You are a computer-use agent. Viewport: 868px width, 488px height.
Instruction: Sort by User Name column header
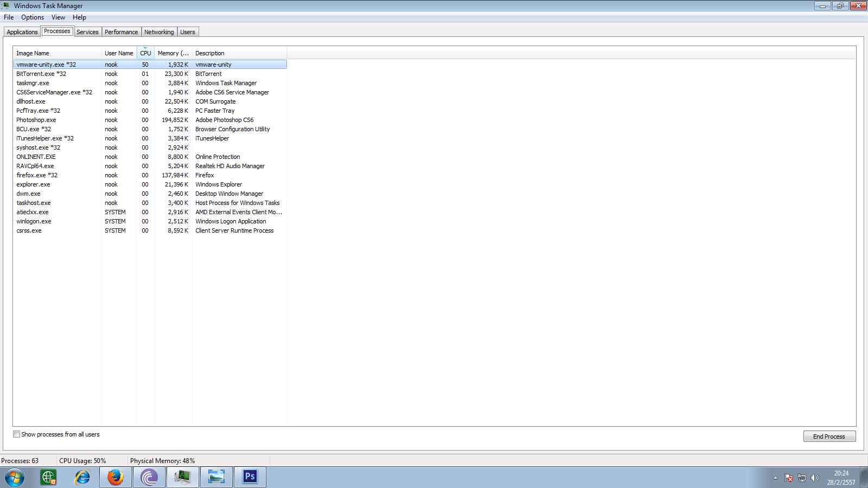[x=119, y=53]
